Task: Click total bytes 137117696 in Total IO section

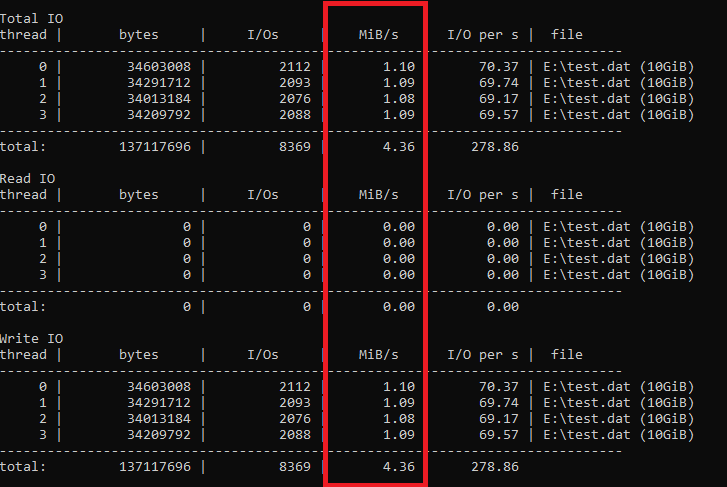Action: tap(155, 147)
